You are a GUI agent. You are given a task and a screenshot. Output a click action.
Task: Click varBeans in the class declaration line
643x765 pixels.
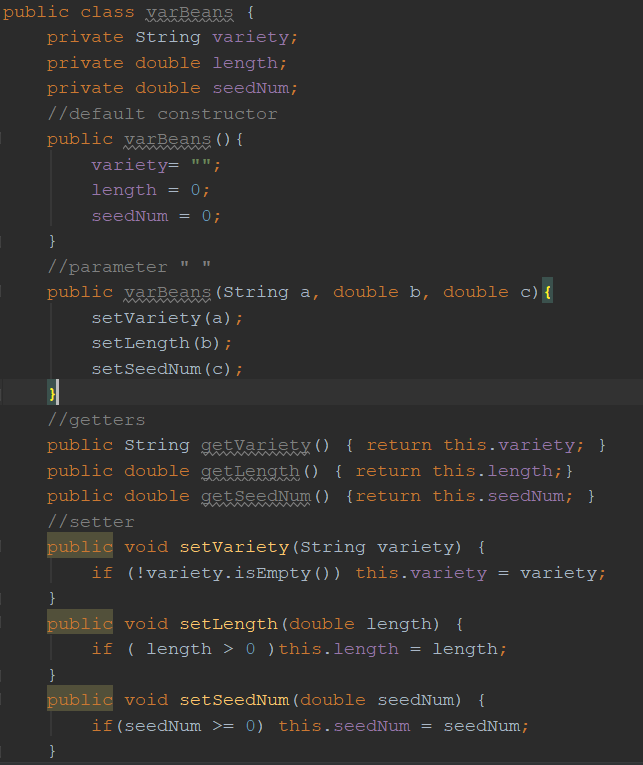(x=190, y=12)
